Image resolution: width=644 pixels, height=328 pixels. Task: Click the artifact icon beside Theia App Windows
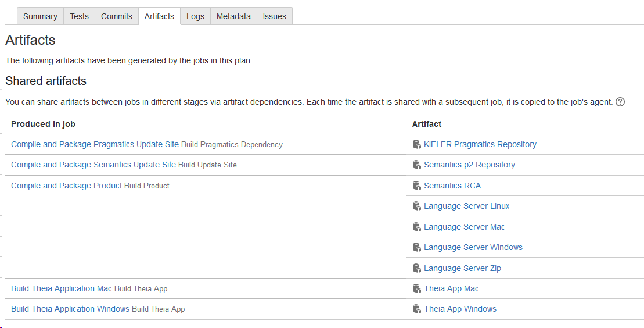coord(416,309)
